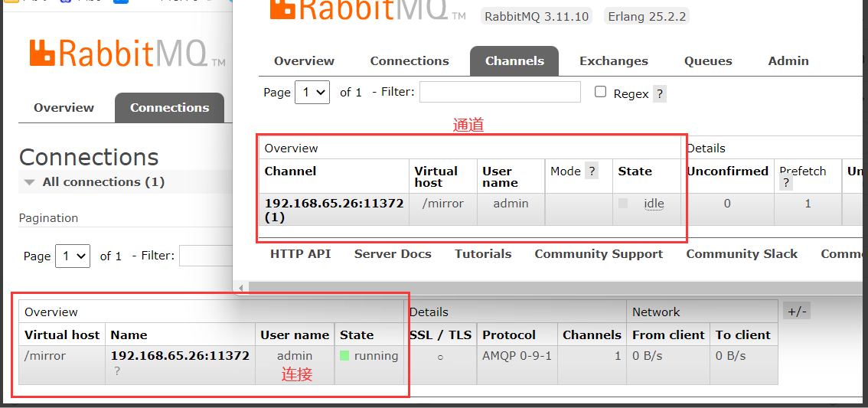868x408 pixels.
Task: Sort channels by Virtual host column
Action: [436, 177]
